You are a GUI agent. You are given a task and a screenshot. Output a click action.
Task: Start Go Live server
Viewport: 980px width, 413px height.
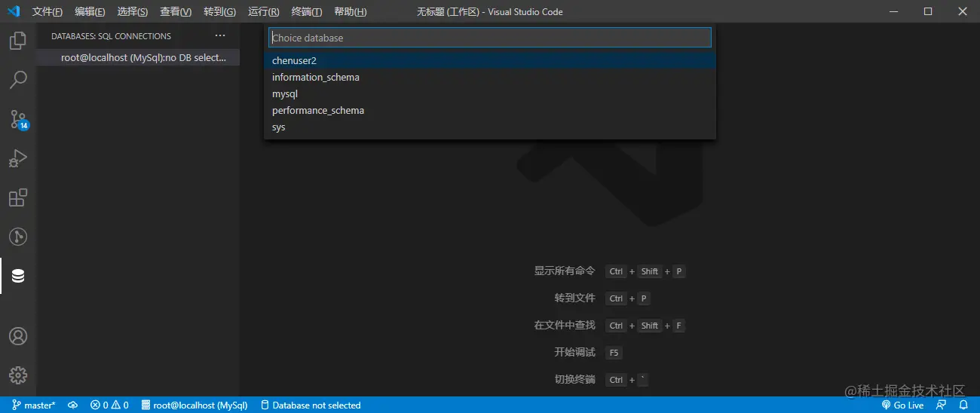click(x=902, y=405)
